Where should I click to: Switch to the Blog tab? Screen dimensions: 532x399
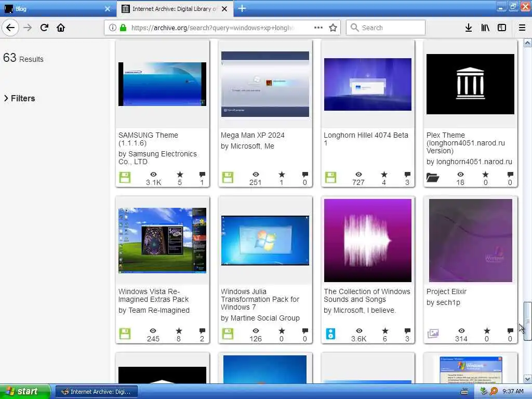click(x=58, y=9)
